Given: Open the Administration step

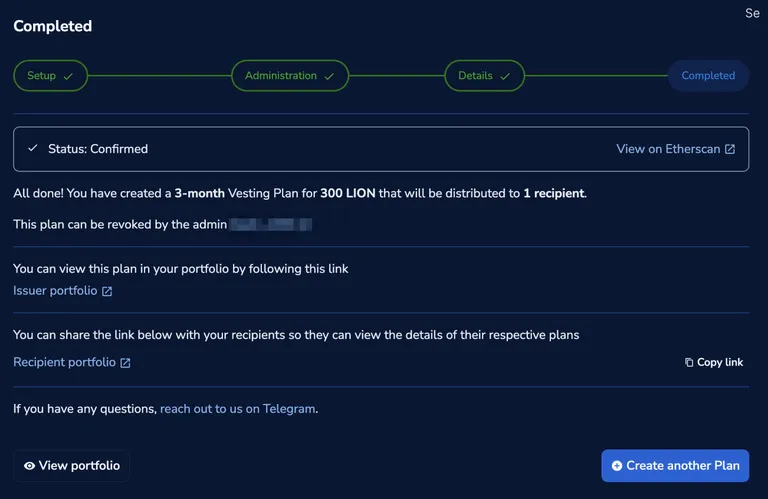Looking at the screenshot, I should [290, 75].
